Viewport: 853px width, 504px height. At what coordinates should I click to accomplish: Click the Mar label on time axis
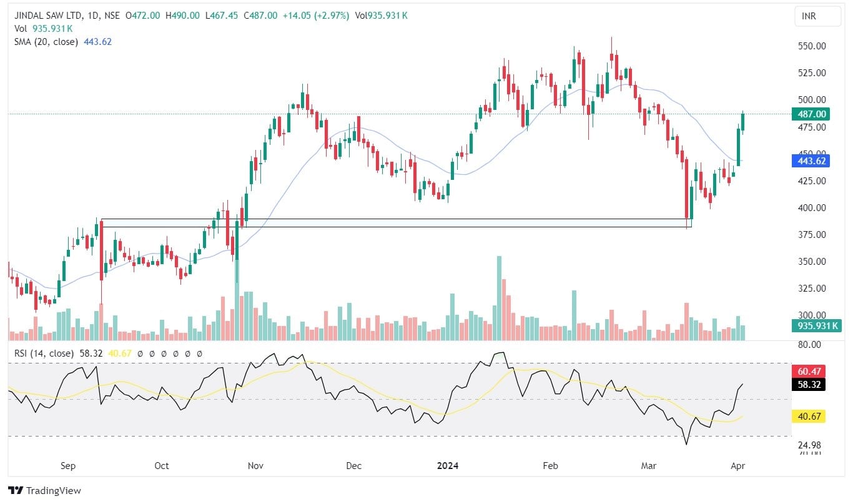tap(649, 466)
